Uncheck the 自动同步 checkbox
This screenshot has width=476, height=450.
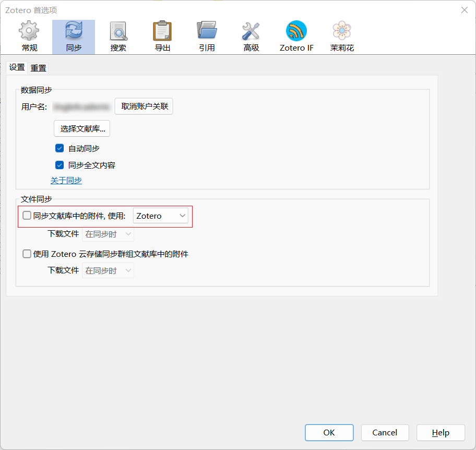point(59,148)
